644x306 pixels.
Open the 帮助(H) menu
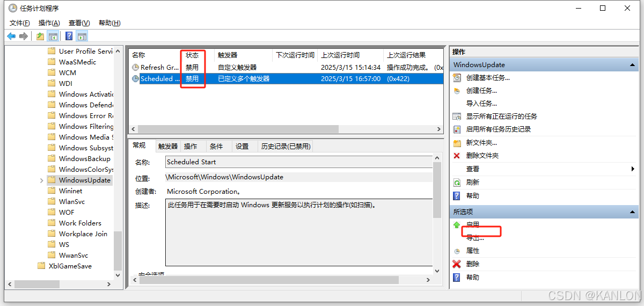coord(109,23)
